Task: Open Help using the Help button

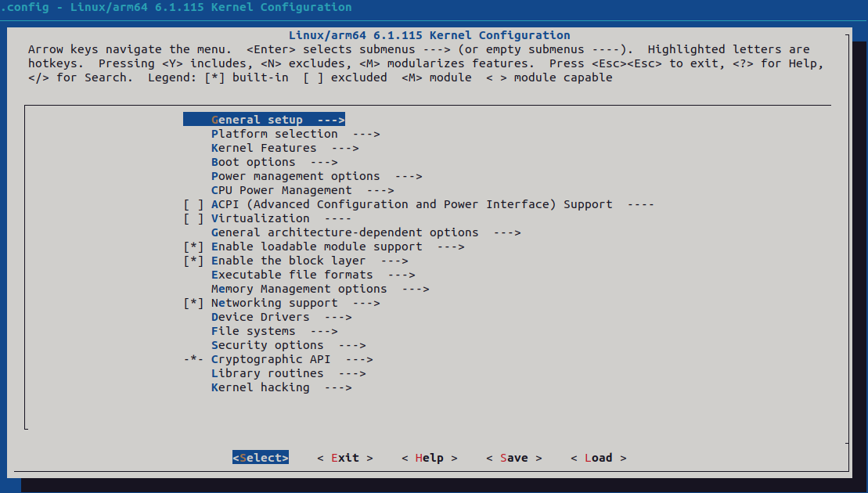Action: tap(430, 458)
